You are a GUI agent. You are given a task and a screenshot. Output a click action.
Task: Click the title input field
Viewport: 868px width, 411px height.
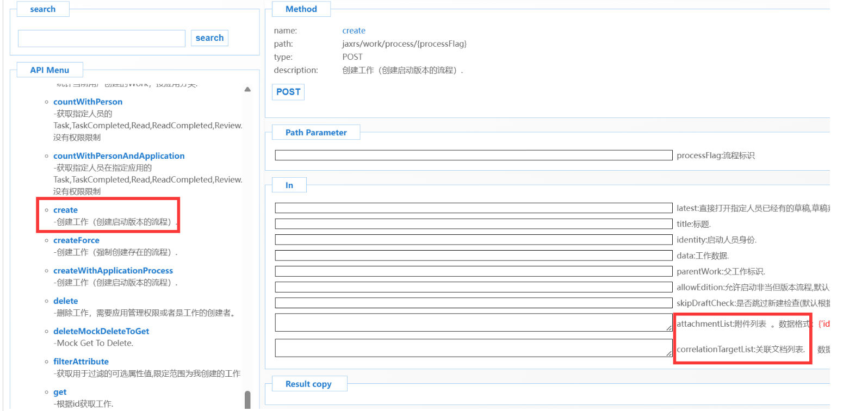pos(473,224)
